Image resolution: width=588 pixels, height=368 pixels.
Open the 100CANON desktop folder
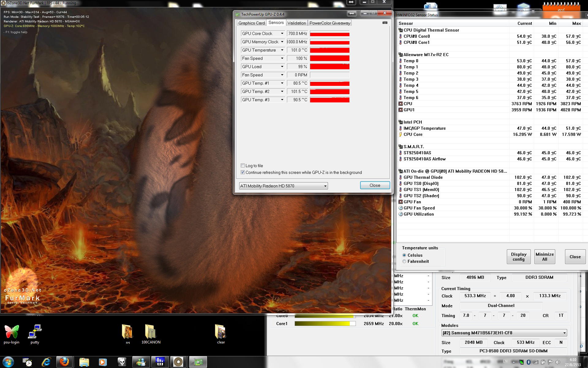151,334
